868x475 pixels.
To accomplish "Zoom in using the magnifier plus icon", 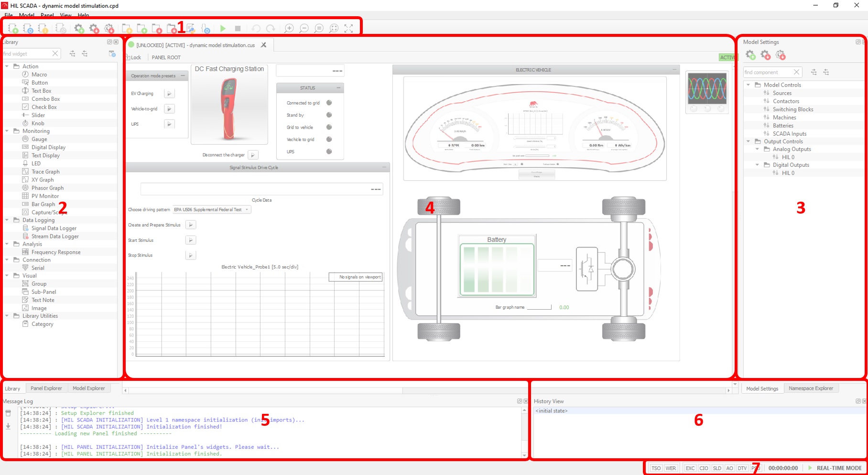I will pos(289,29).
